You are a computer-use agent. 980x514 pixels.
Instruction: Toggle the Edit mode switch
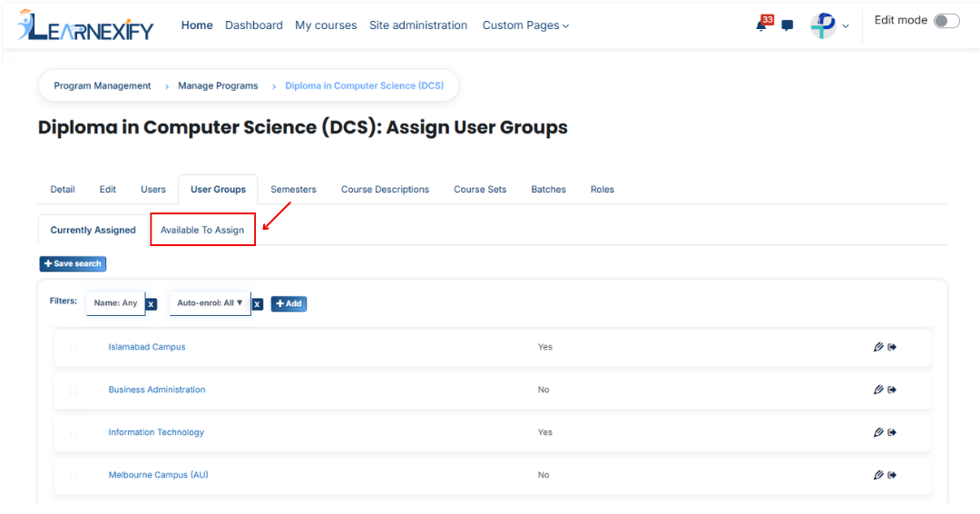(x=946, y=21)
